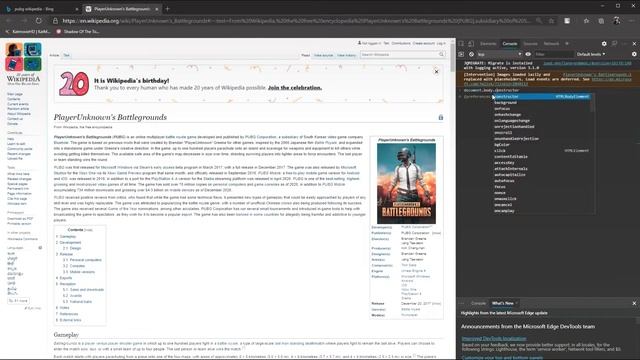Open the JQMIGRATE message source link
Image resolution: width=640 pixels, height=360 pixels.
(587, 63)
